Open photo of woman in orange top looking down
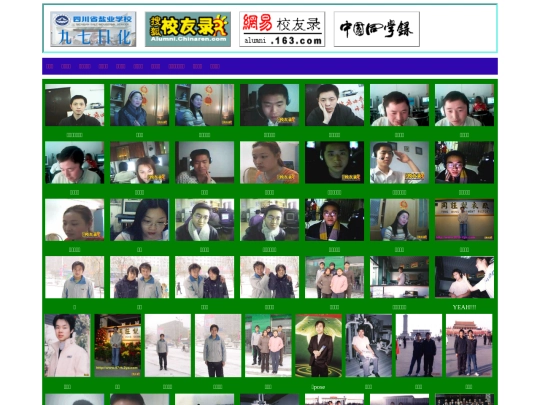This screenshot has width=540, height=405. click(x=269, y=162)
